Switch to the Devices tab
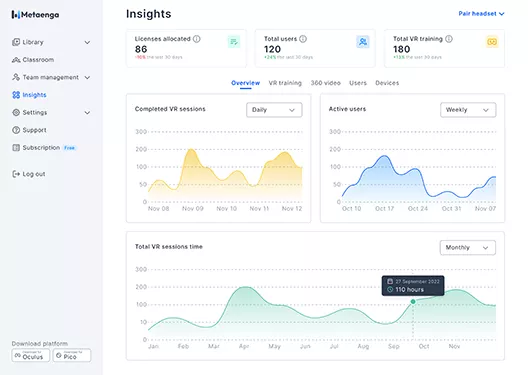The width and height of the screenshot is (528, 375). click(x=387, y=83)
